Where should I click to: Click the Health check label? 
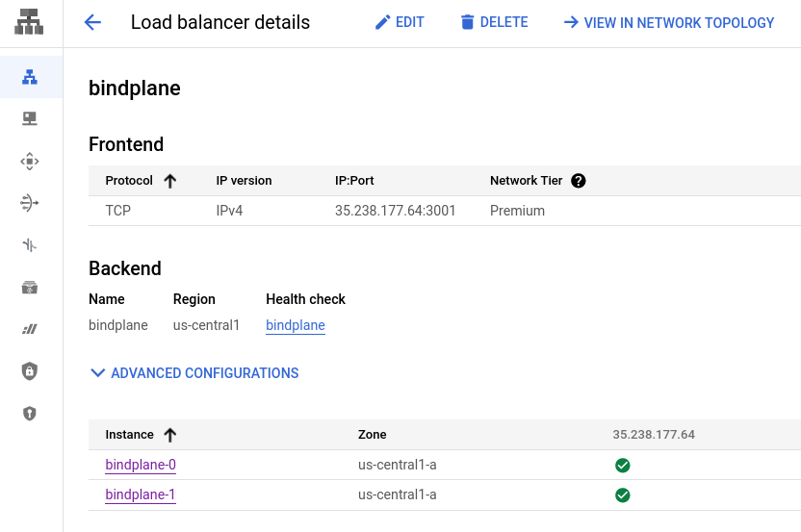click(x=305, y=299)
